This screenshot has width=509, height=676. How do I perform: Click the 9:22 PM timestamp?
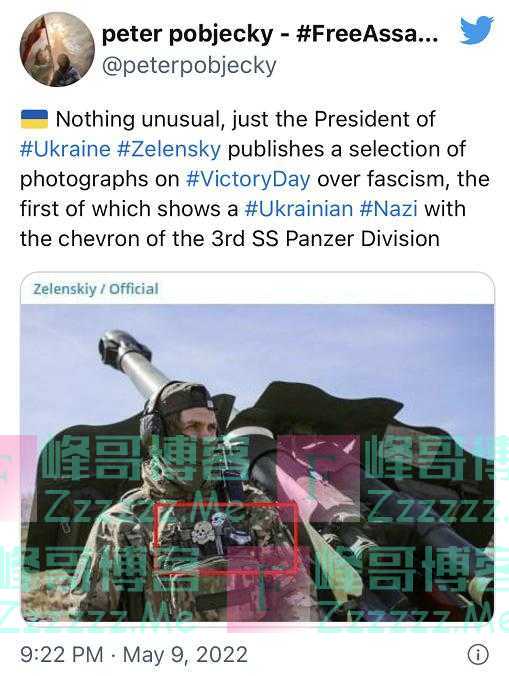coord(62,654)
